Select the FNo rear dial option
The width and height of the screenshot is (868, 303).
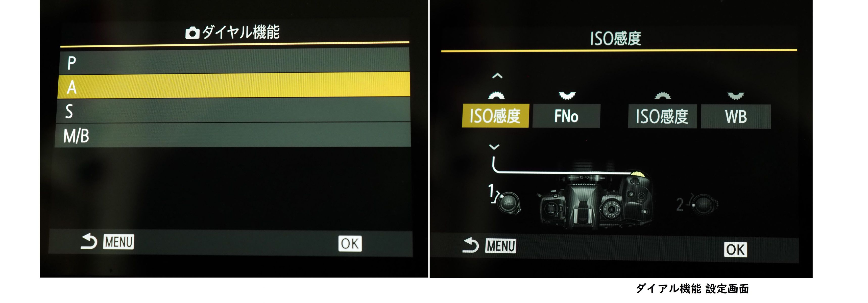566,116
